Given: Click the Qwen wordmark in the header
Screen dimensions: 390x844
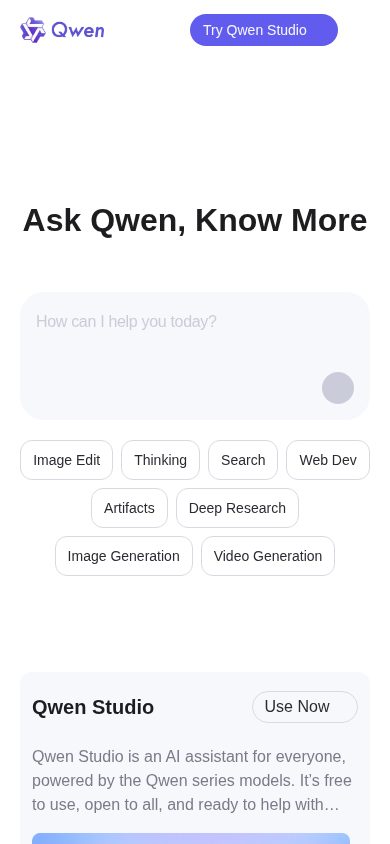Looking at the screenshot, I should click(78, 31).
